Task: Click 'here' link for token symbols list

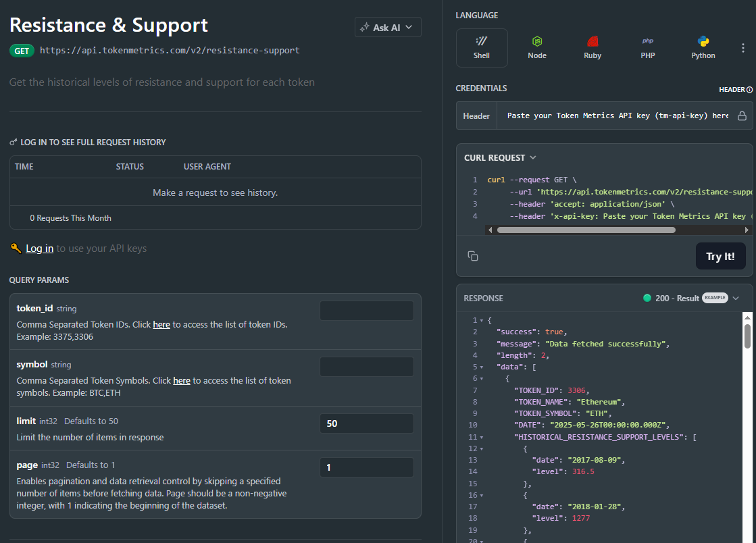Action: click(182, 381)
